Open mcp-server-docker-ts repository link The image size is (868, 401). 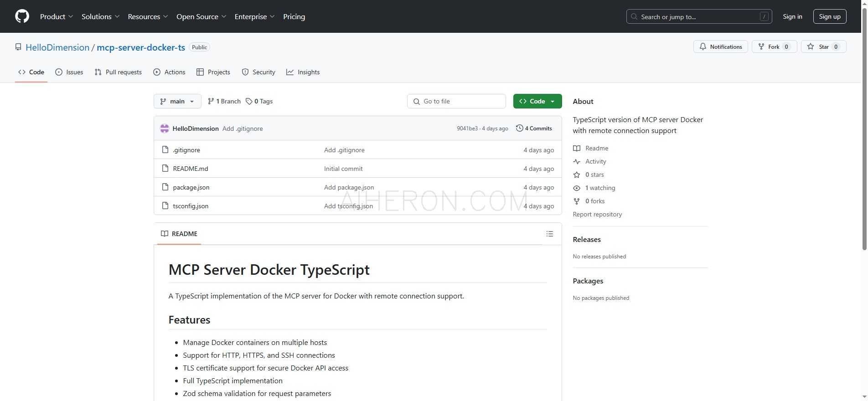141,47
